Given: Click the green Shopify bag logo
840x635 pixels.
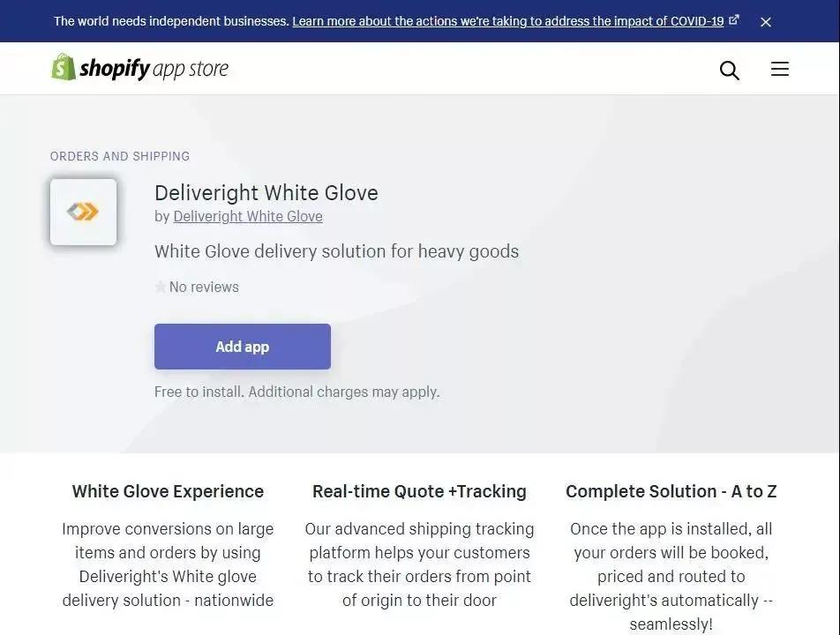Looking at the screenshot, I should (64, 67).
